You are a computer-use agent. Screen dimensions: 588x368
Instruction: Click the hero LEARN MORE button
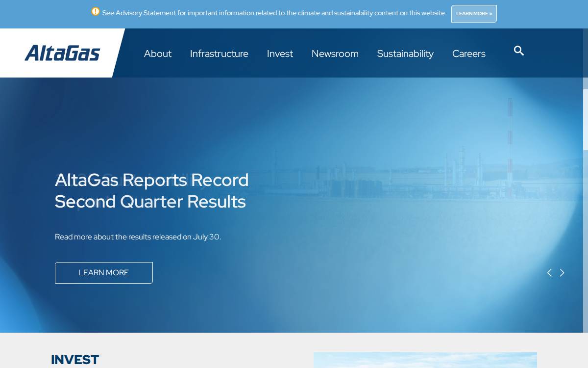point(104,273)
